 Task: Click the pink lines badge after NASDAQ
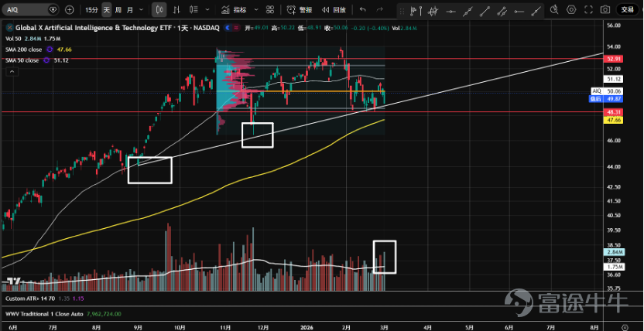click(236, 28)
